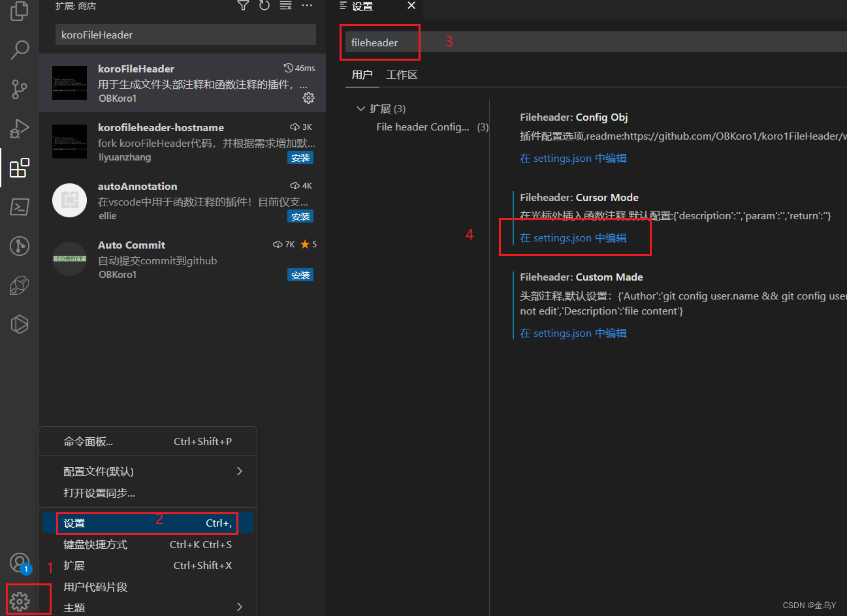Click the Fileheader: Cursor Mode heading
Screen dimensions: 847x616
pos(579,198)
